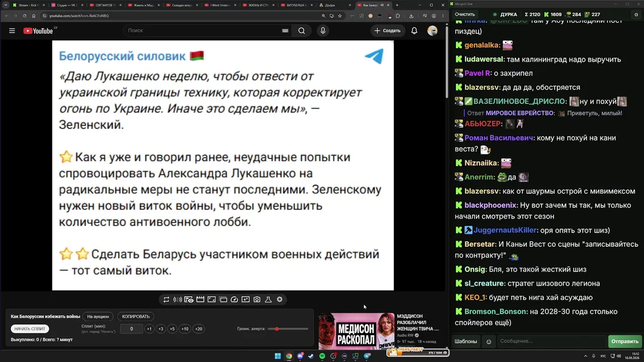This screenshot has width=644, height=362.
Task: Click the browser address bar URL
Action: click(79, 16)
